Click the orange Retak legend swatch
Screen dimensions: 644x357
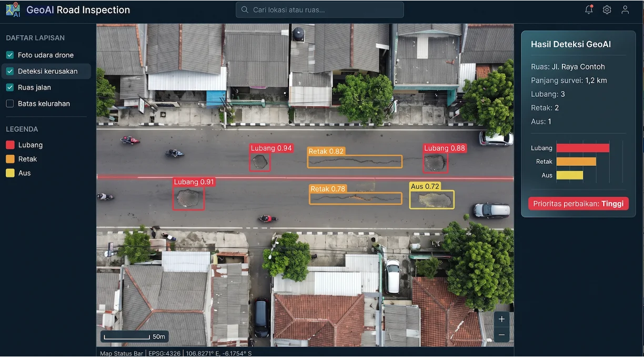(x=10, y=159)
